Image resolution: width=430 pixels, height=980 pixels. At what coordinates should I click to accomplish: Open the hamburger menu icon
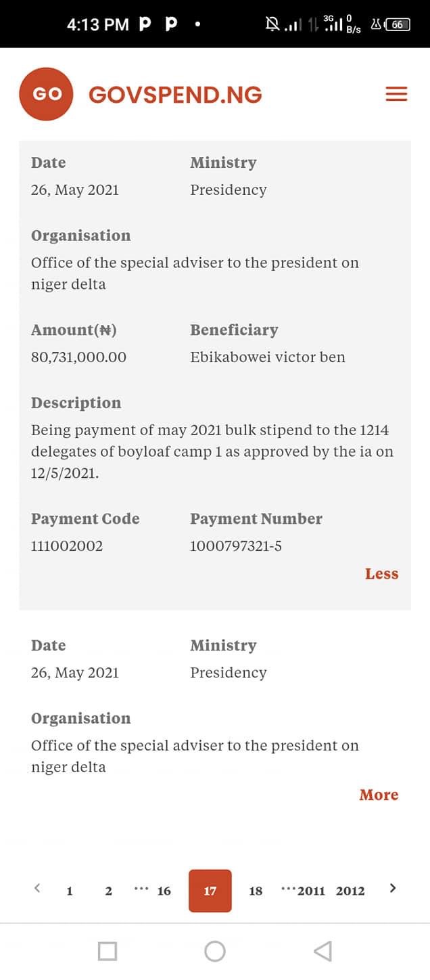[x=396, y=94]
